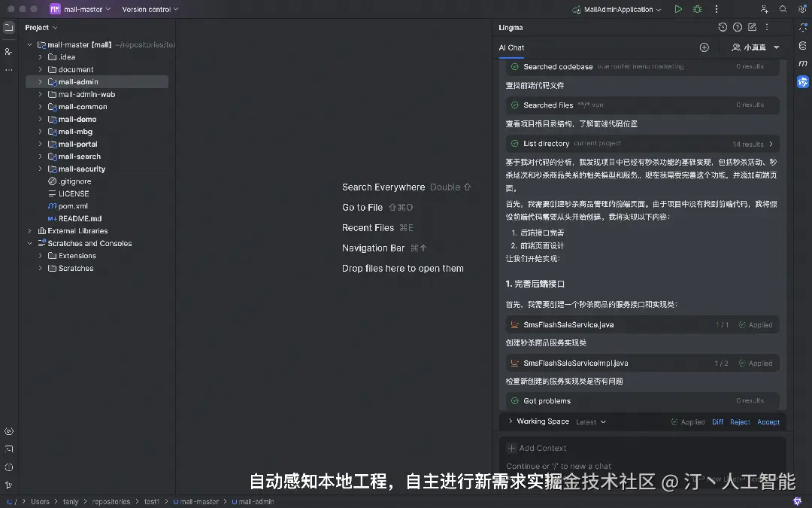This screenshot has height=508, width=812.
Task: Click the tanly breadcrumb in the navigation bar
Action: coord(71,502)
